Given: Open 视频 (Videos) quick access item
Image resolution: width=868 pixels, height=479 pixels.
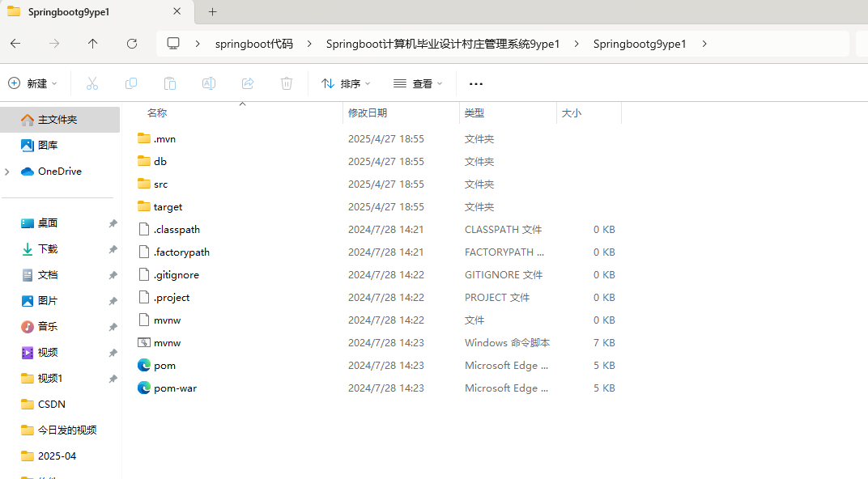Looking at the screenshot, I should point(48,353).
